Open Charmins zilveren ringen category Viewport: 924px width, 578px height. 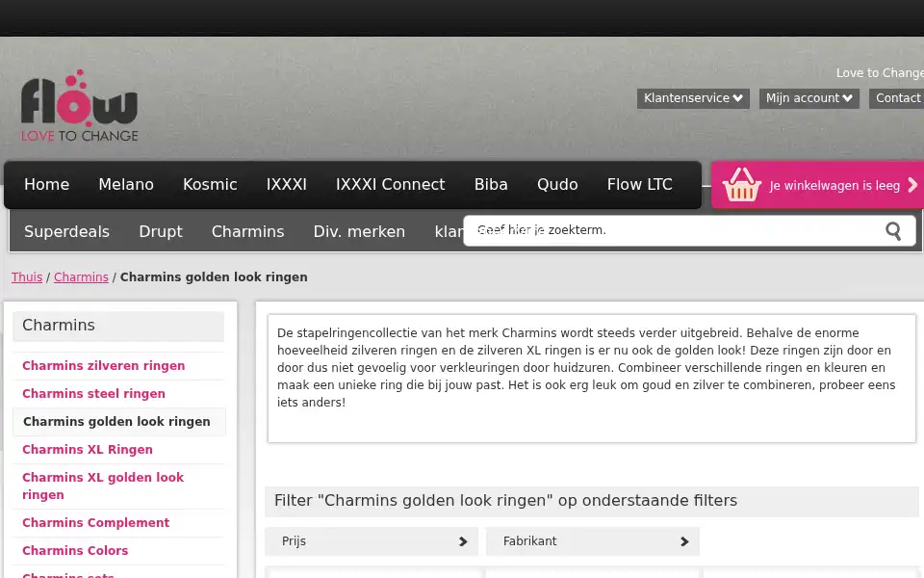104,366
